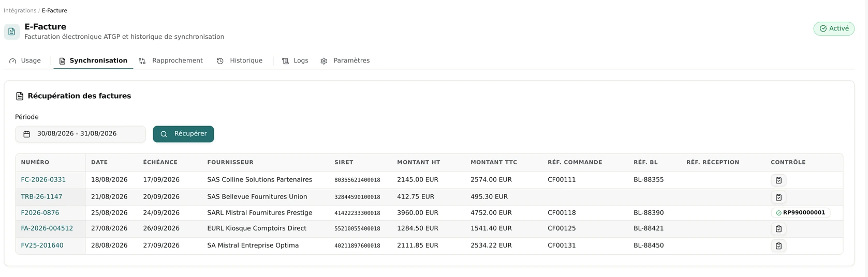This screenshot has height=277, width=868.
Task: Click delivery note BL-88355
Action: [649, 180]
